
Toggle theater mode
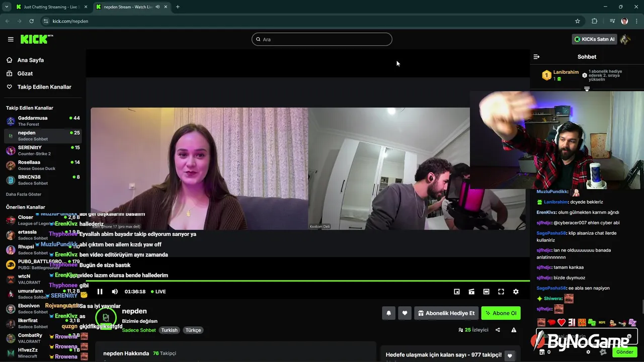[x=486, y=292]
